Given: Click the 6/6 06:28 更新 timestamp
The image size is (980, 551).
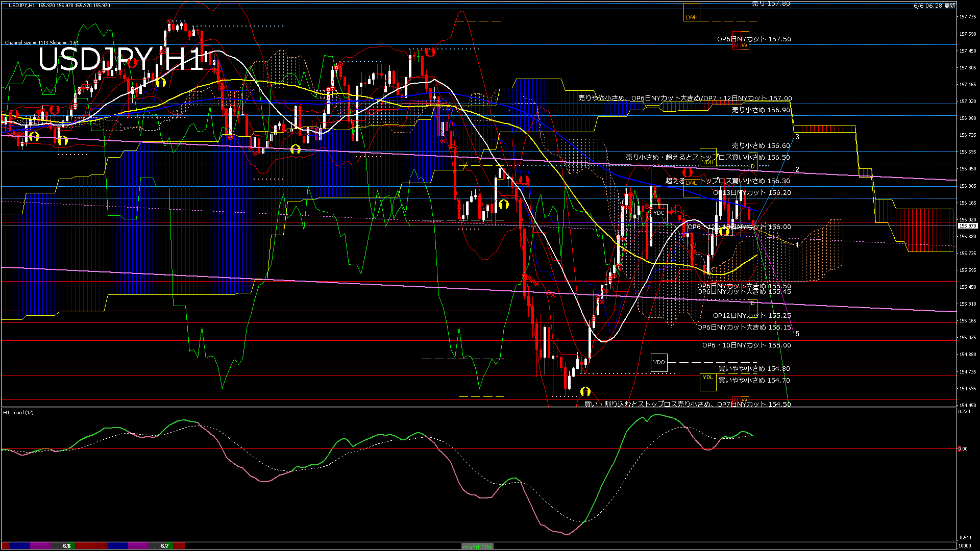Looking at the screenshot, I should 934,6.
